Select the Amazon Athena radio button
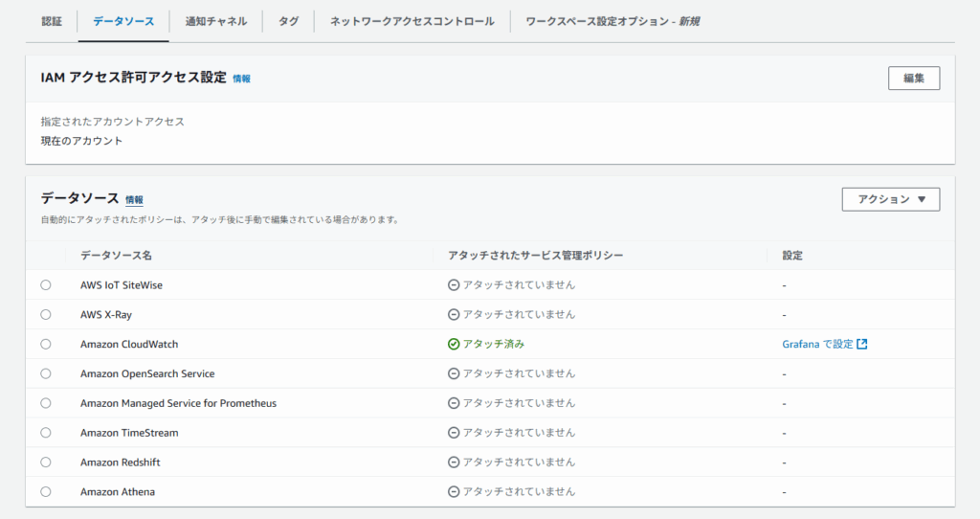980x519 pixels. [x=46, y=491]
